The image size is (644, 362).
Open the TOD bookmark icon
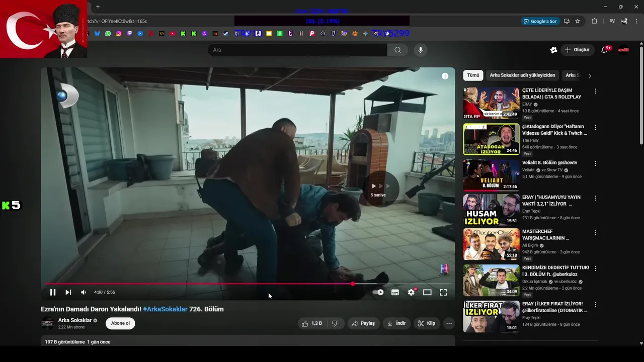pyautogui.click(x=162, y=34)
